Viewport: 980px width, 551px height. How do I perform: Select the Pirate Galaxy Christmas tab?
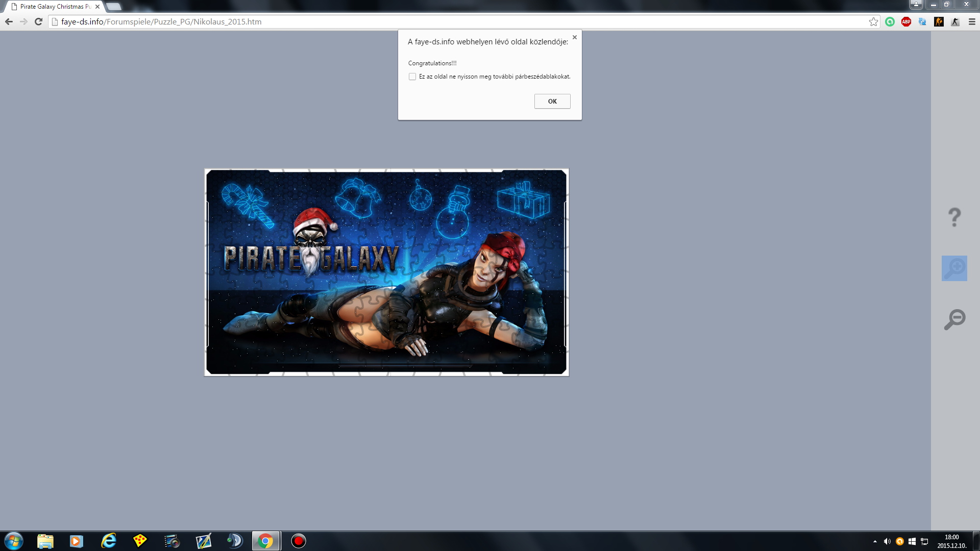(55, 7)
